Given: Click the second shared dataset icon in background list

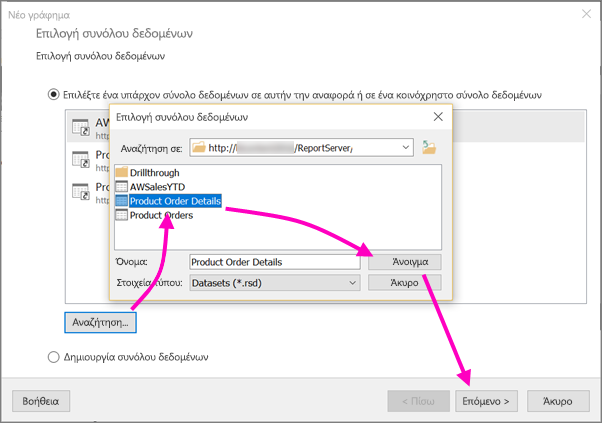Looking at the screenshot, I should click(81, 159).
